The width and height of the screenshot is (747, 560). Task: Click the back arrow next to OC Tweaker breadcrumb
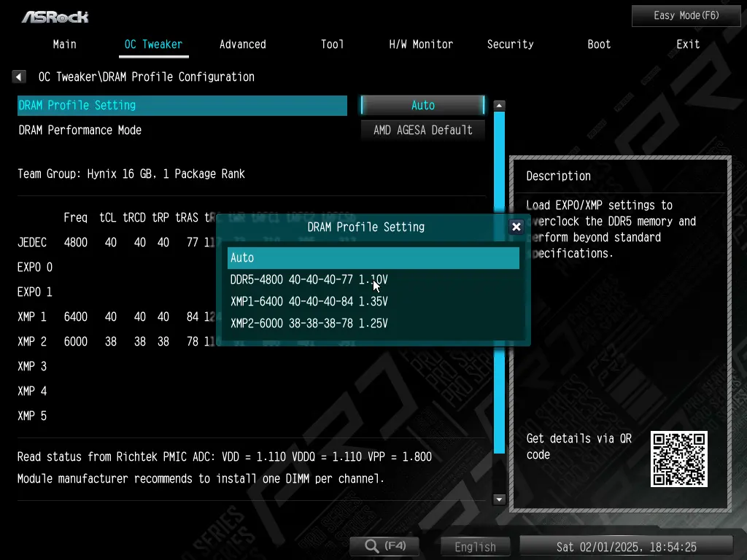point(19,77)
